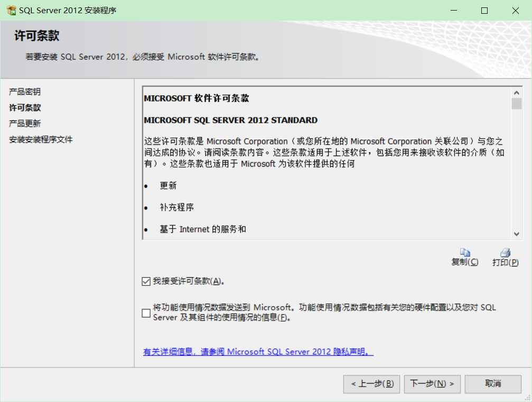Cancel setup with the 取消 button
The height and width of the screenshot is (402, 532).
493,384
